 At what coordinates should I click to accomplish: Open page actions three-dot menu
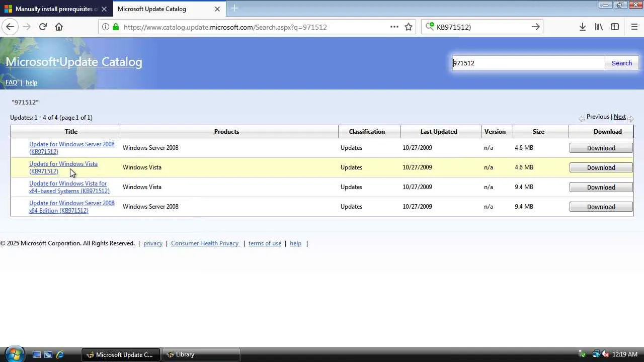[x=394, y=27]
